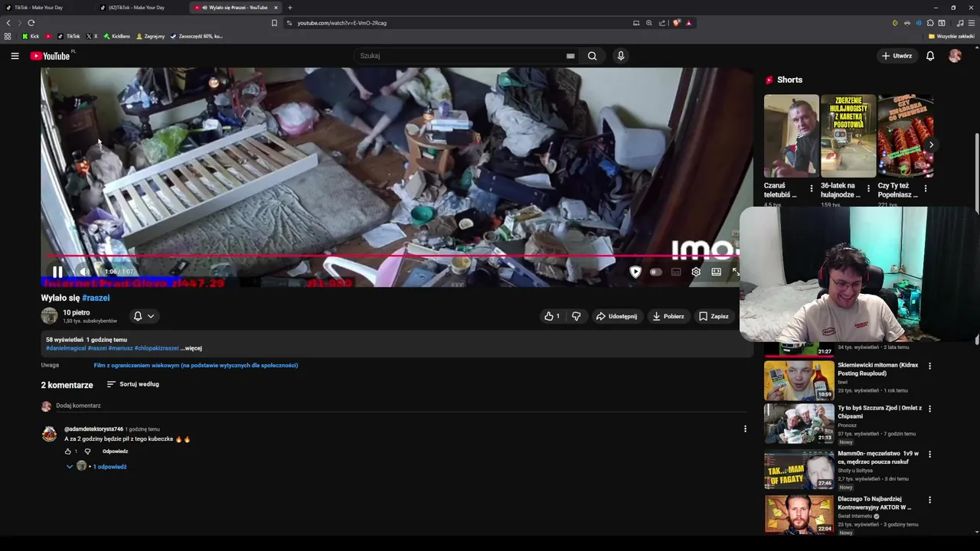Click the YouTube logo to go home

coord(51,56)
